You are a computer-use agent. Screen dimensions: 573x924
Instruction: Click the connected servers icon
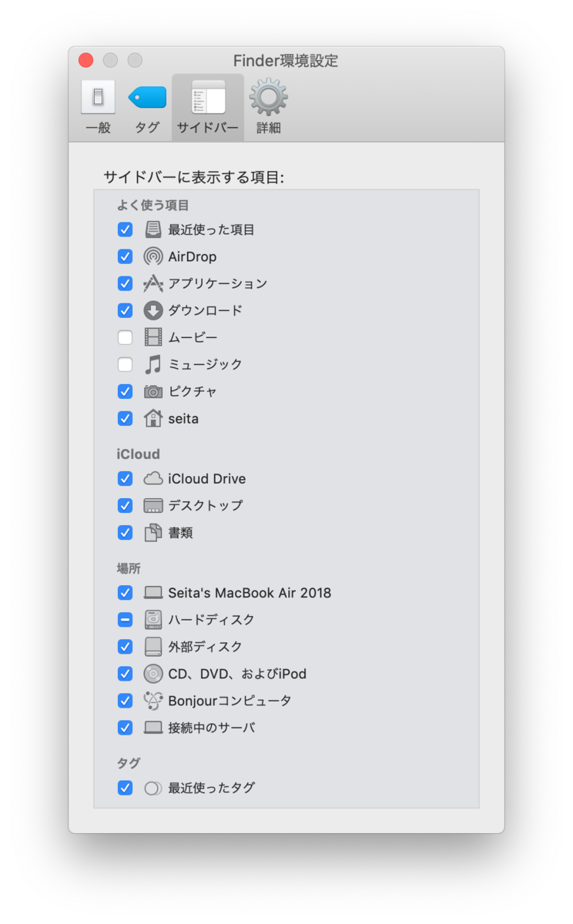coord(153,728)
